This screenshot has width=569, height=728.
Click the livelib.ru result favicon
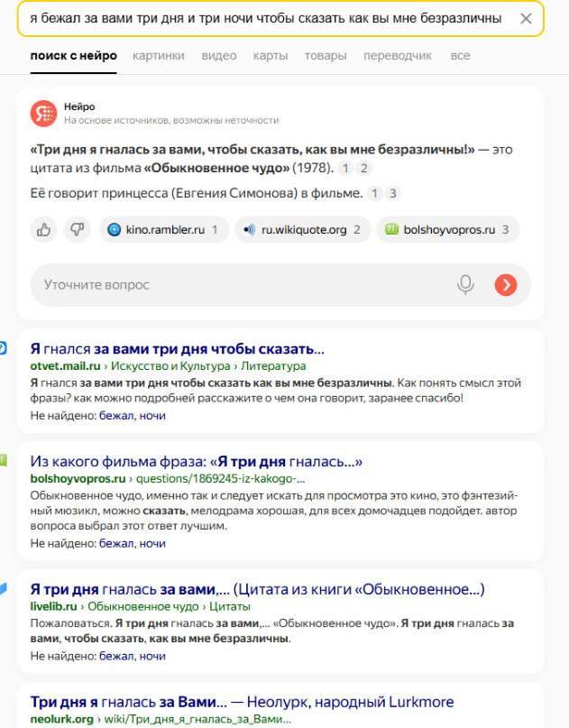(3, 589)
